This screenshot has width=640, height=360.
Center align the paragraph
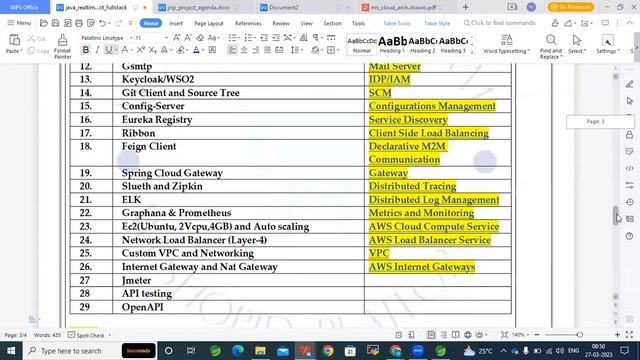[244, 50]
